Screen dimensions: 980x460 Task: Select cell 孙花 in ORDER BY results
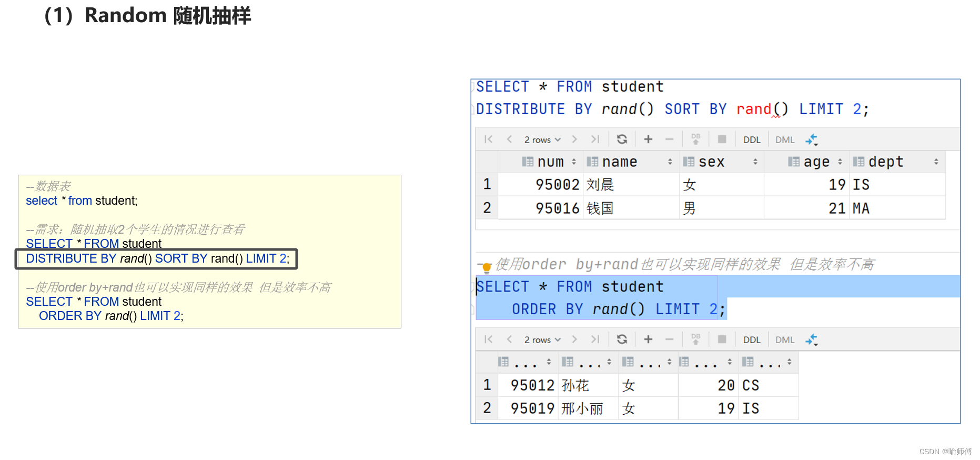[588, 385]
